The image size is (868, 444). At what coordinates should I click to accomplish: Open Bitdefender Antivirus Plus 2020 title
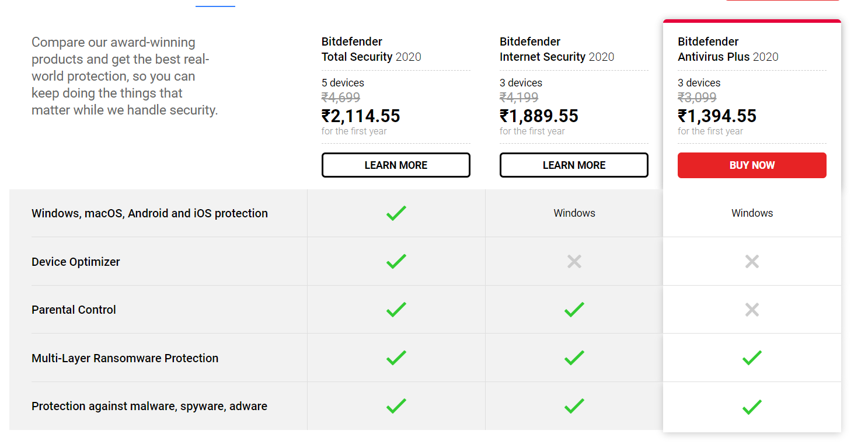tap(728, 50)
